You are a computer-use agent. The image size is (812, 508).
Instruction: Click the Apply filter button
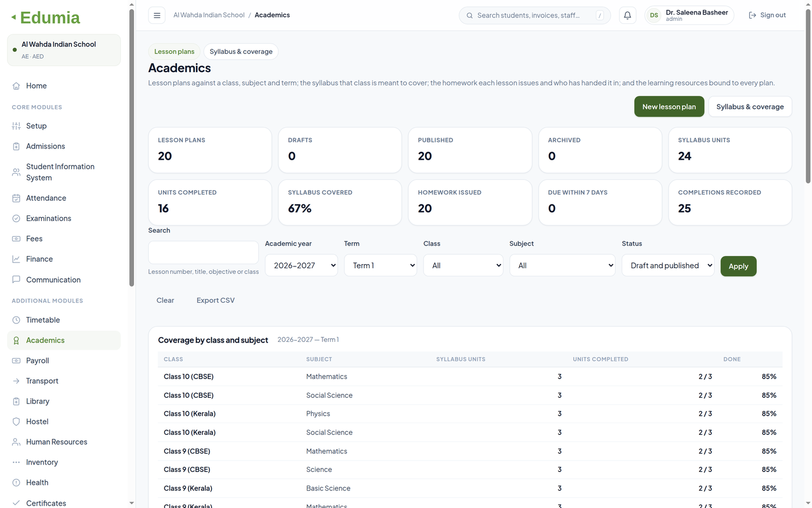point(738,266)
